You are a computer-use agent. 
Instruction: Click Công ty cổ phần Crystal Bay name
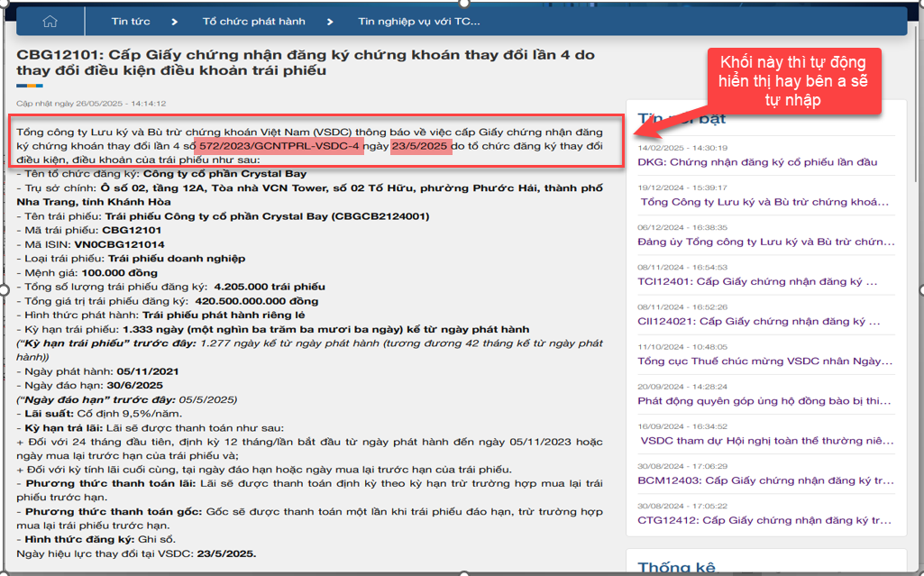click(225, 174)
